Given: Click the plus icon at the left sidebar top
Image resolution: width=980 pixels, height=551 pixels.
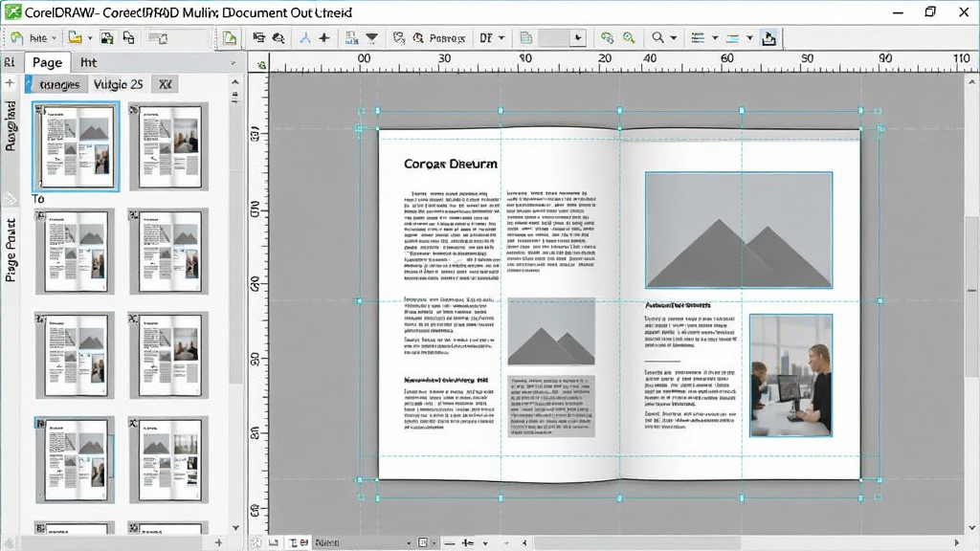Looking at the screenshot, I should [x=10, y=82].
